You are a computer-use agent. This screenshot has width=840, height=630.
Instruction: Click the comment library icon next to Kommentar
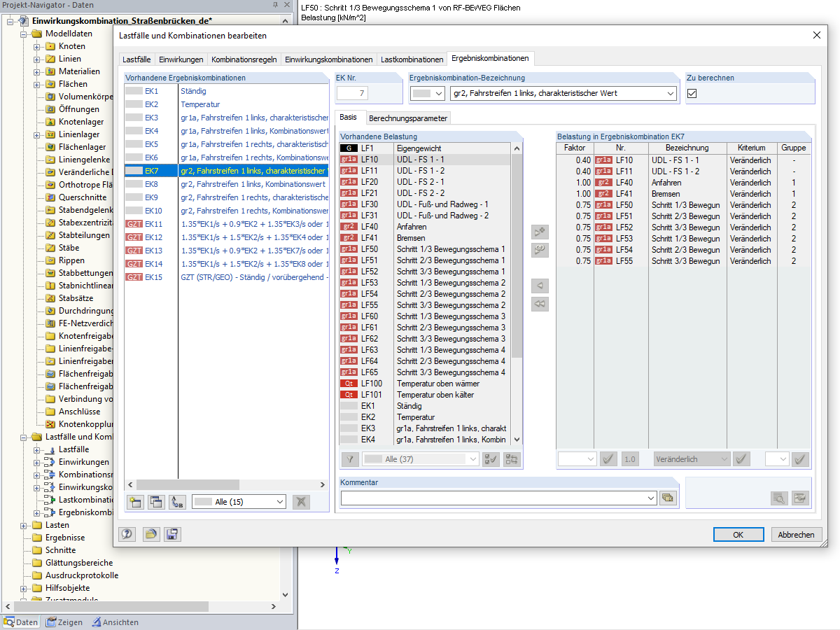pos(668,498)
